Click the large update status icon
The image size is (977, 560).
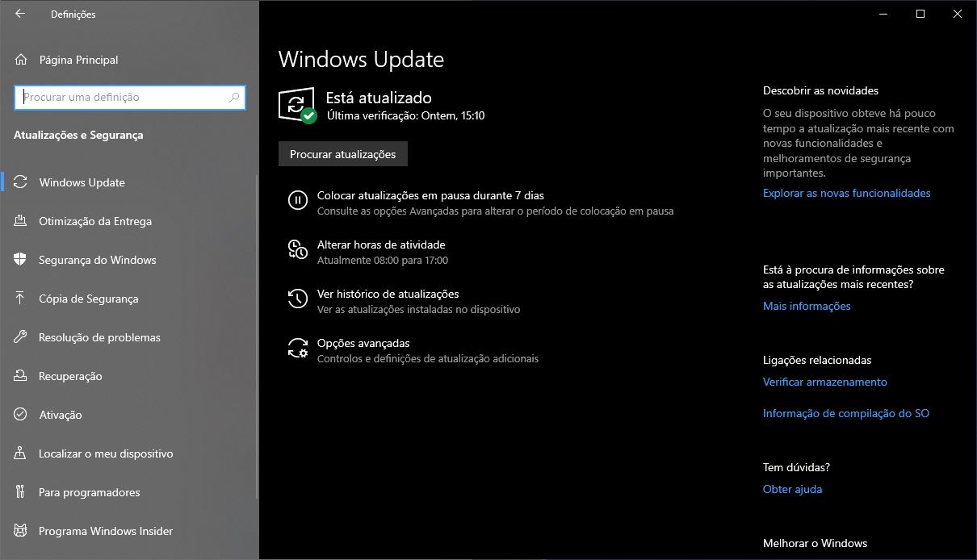click(297, 106)
